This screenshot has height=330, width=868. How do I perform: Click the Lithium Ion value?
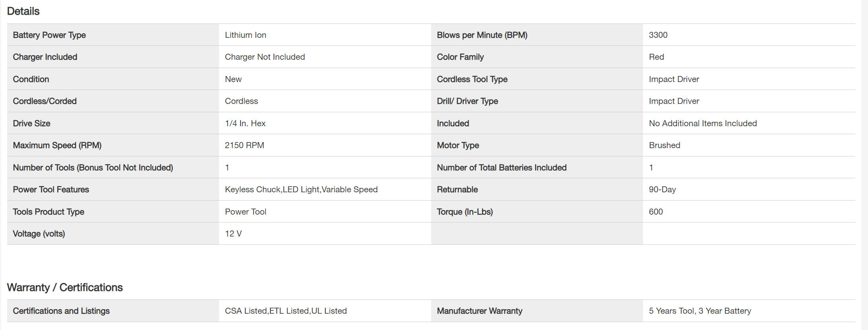(x=245, y=35)
